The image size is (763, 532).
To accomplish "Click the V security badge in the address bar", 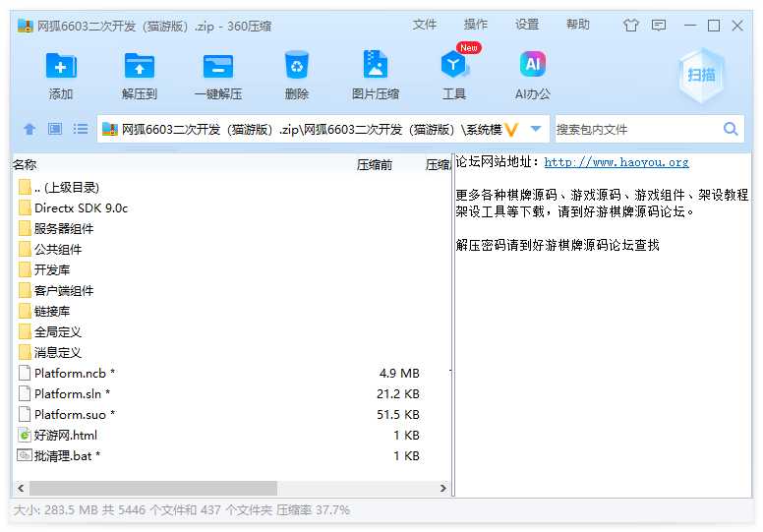I will 511,130.
